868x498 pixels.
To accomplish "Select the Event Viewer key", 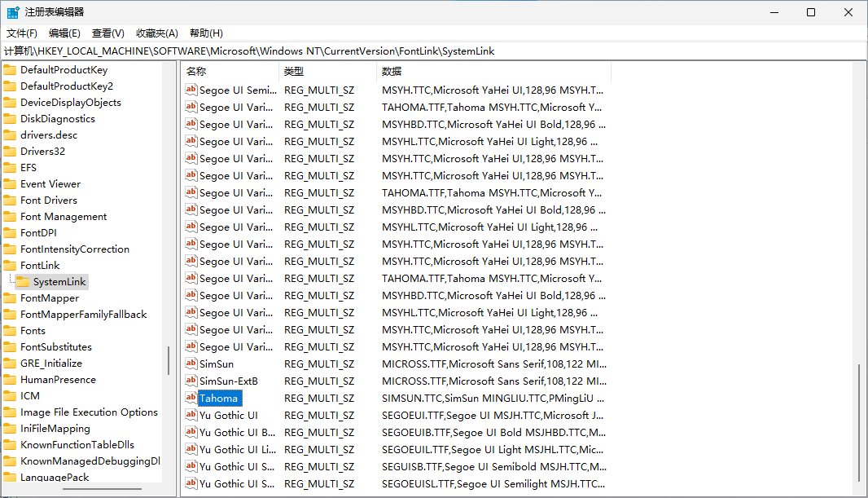I will pos(50,184).
